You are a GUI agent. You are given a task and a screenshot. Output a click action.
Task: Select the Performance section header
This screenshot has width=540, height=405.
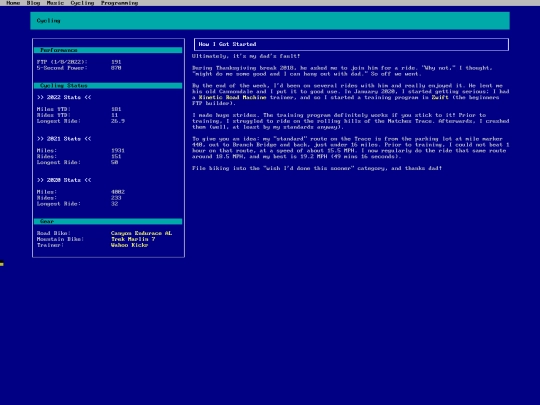pos(108,50)
